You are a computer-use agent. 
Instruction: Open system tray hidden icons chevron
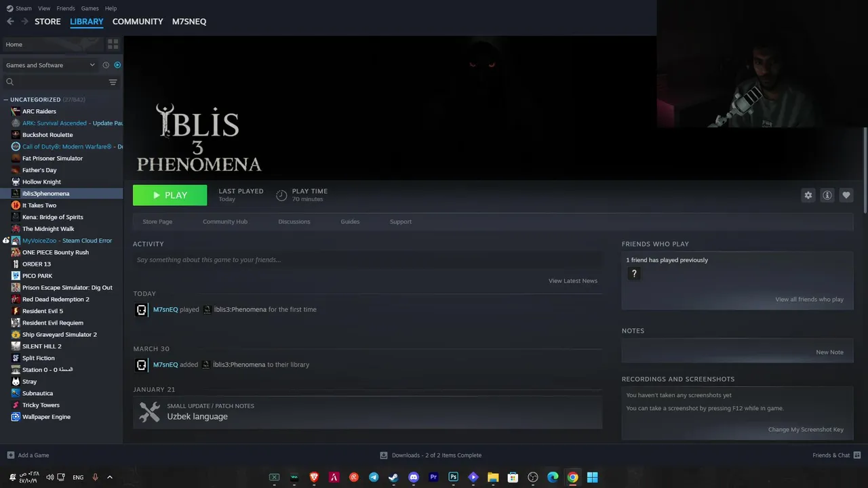(110, 477)
